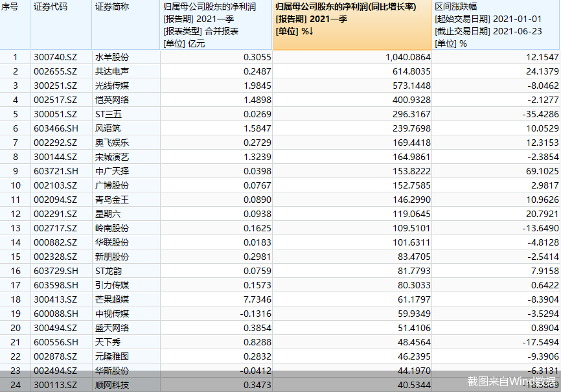Select net profit value 1.9845
The image size is (561, 392).
tap(257, 86)
